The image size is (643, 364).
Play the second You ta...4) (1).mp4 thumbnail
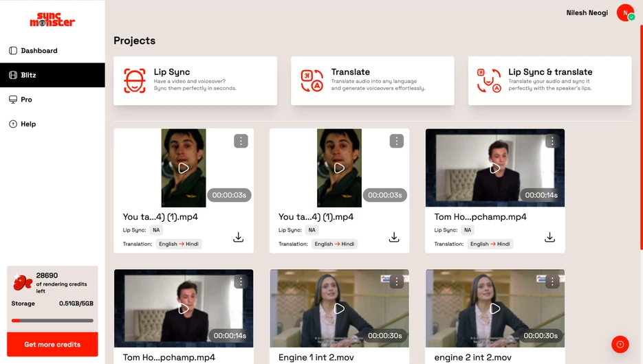(339, 168)
